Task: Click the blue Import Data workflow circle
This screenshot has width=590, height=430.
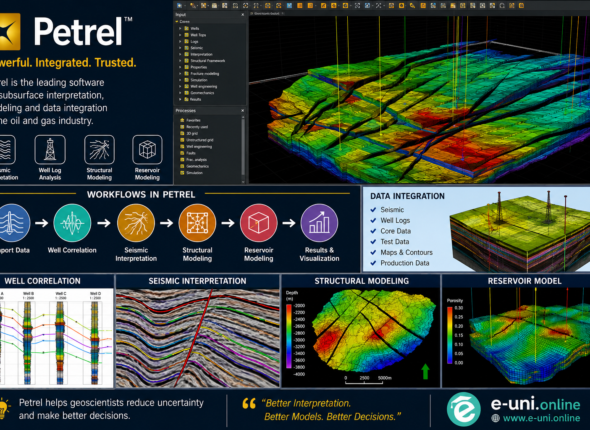Action: [x=14, y=223]
